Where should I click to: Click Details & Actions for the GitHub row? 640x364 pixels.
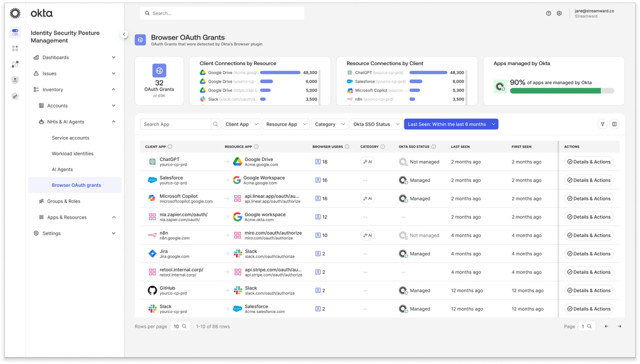589,290
